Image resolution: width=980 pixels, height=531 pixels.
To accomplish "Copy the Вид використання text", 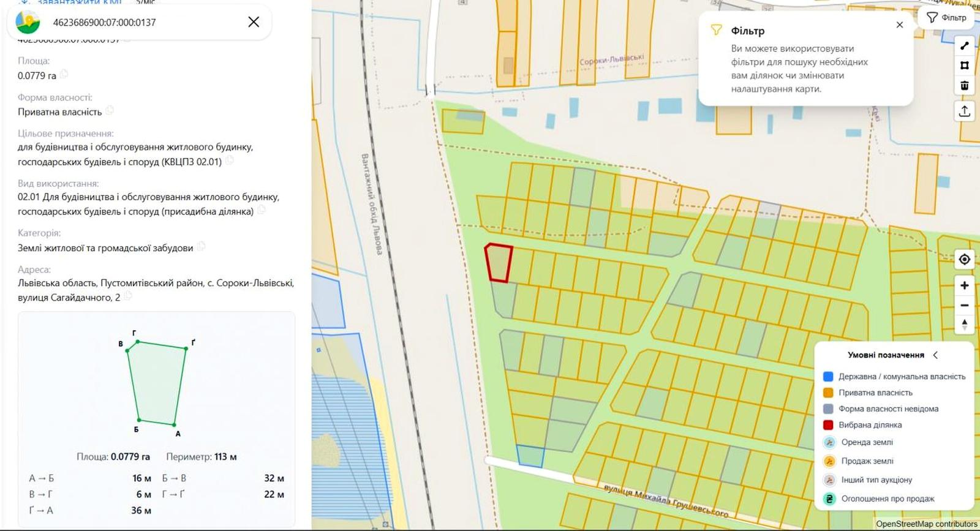I will click(x=262, y=211).
